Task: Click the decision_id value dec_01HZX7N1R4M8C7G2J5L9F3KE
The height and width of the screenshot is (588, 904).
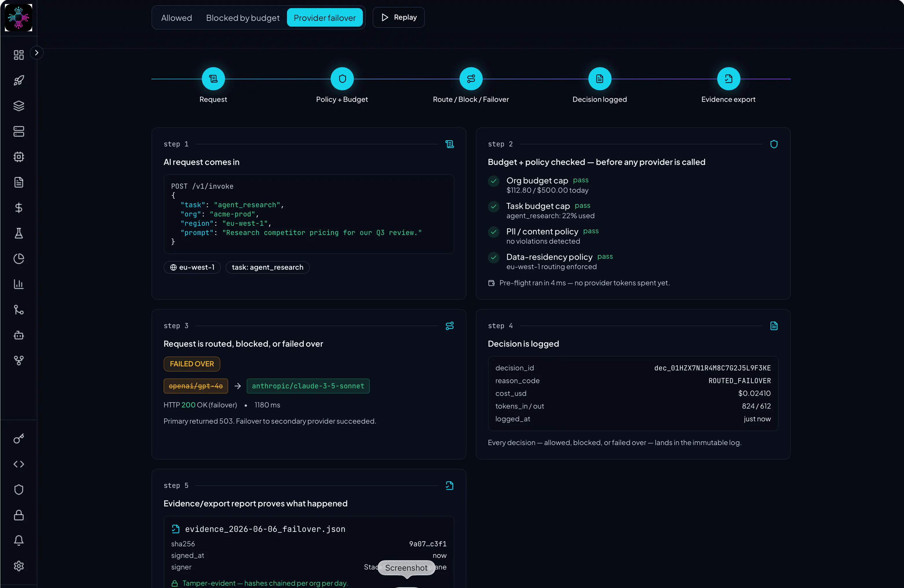Action: pos(712,368)
